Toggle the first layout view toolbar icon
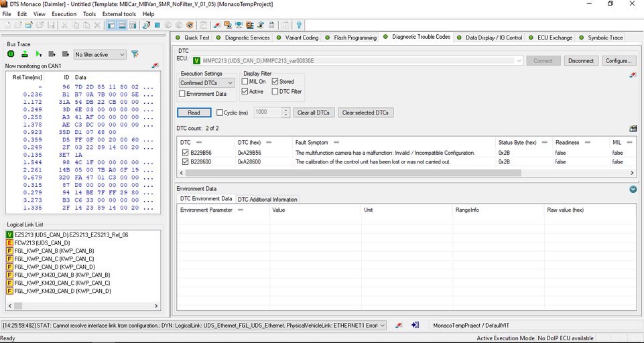 pyautogui.click(x=111, y=25)
